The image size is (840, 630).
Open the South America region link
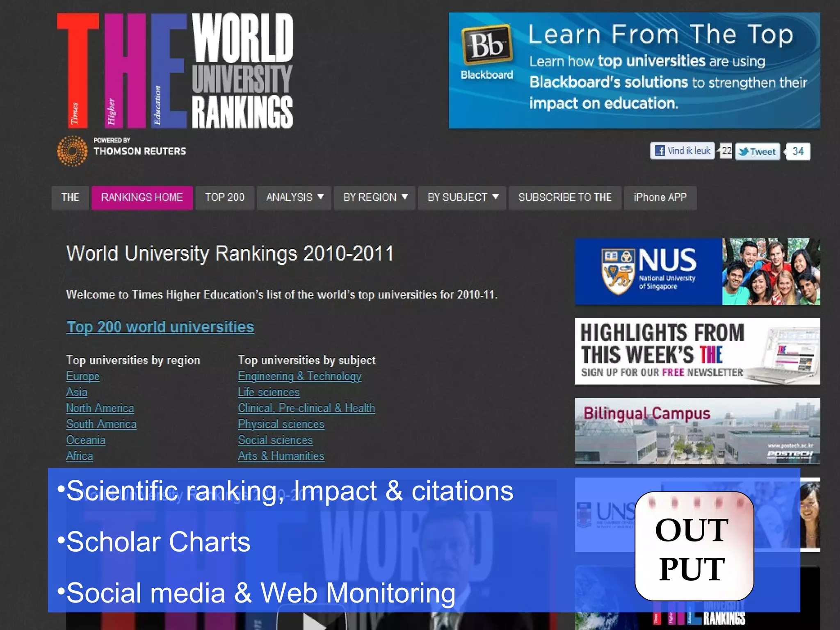pyautogui.click(x=101, y=424)
